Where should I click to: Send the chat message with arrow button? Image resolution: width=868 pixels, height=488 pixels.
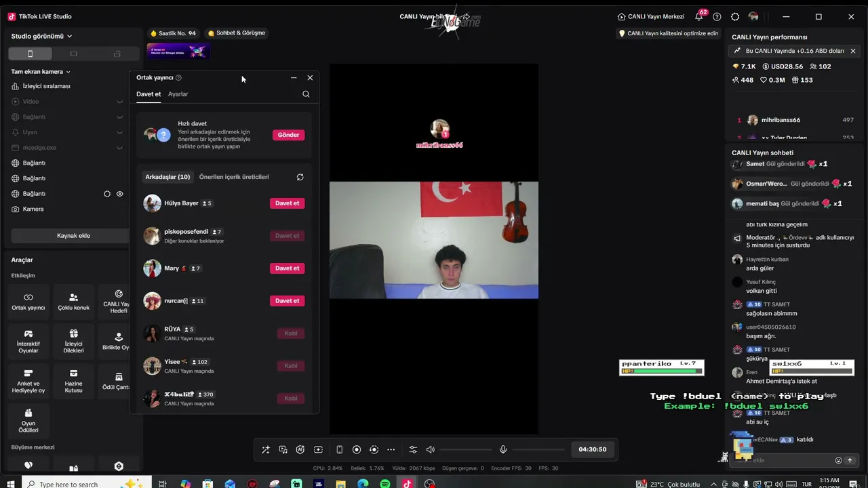[850, 460]
